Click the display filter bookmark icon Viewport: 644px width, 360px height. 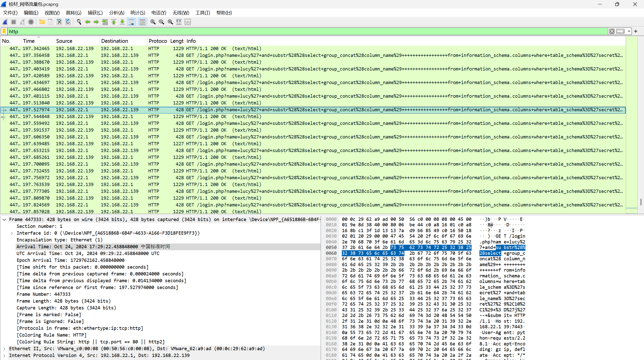click(x=4, y=31)
